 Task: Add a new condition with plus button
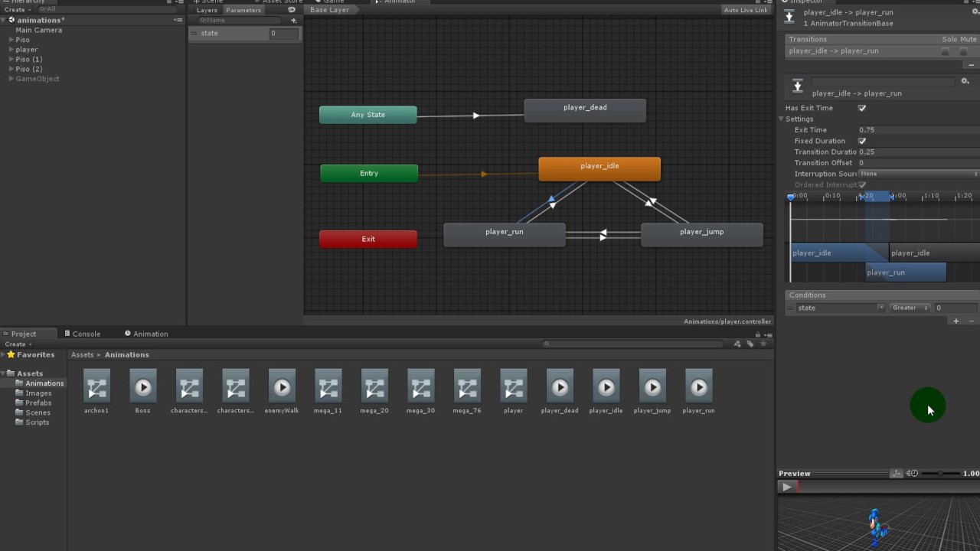[955, 321]
